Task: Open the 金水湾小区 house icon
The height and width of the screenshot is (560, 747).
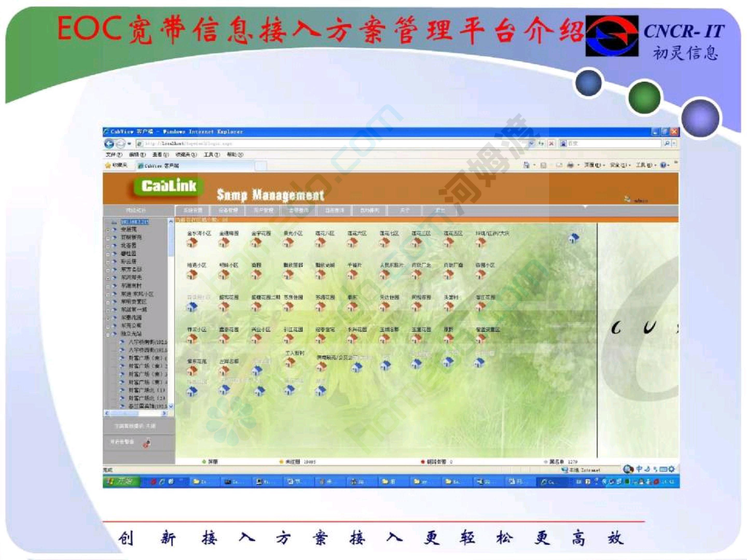Action: coord(192,242)
